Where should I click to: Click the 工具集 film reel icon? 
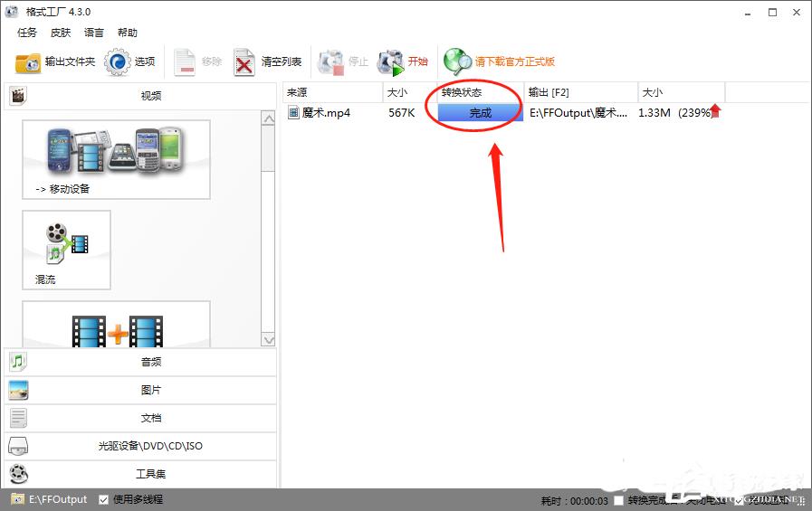click(x=19, y=474)
